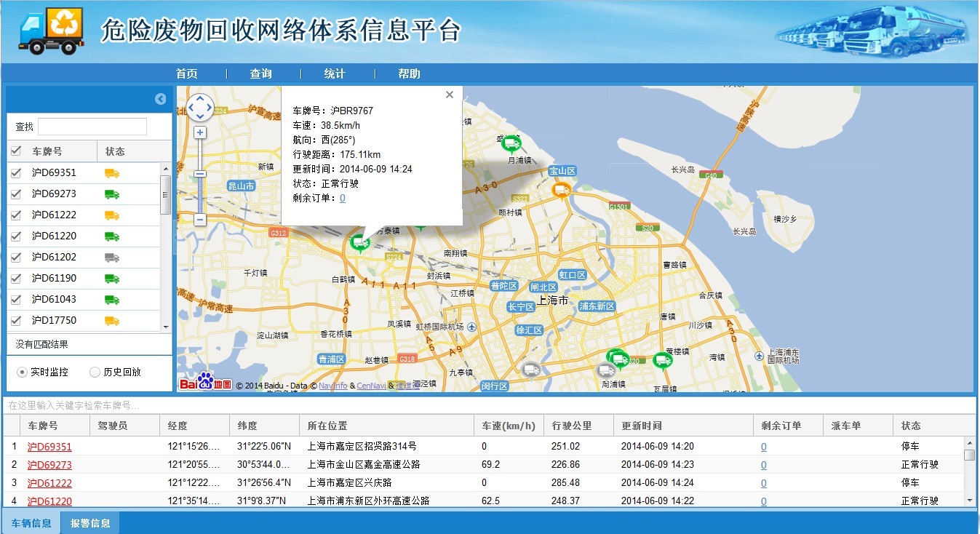Viewport: 980px width, 534px height.
Task: Close the 沪BR9767 vehicle info popup
Action: [x=450, y=95]
